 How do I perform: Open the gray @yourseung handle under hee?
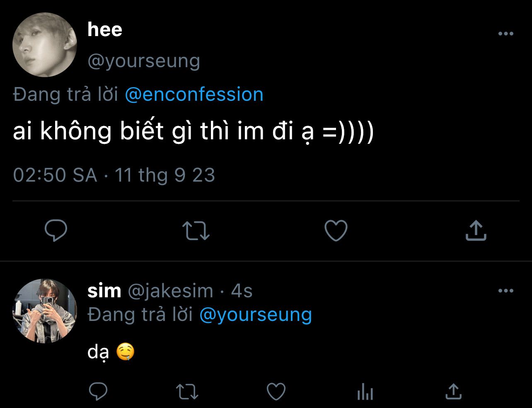click(x=144, y=61)
